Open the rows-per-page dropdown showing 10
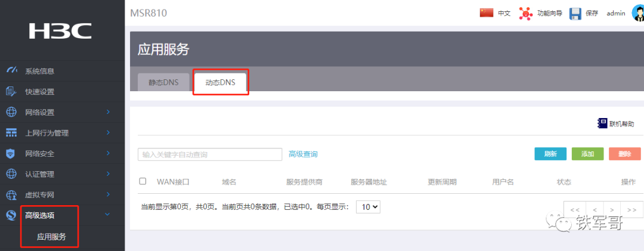The image size is (644, 251). point(368,207)
